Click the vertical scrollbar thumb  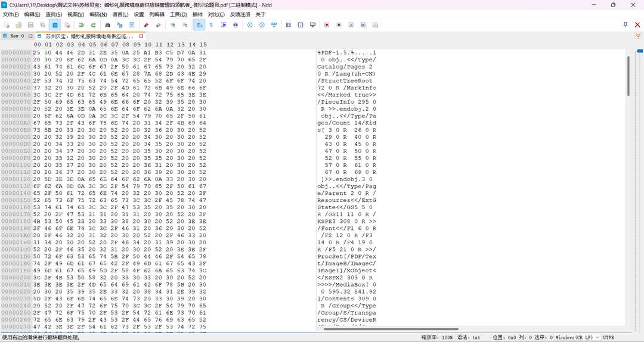[x=628, y=76]
